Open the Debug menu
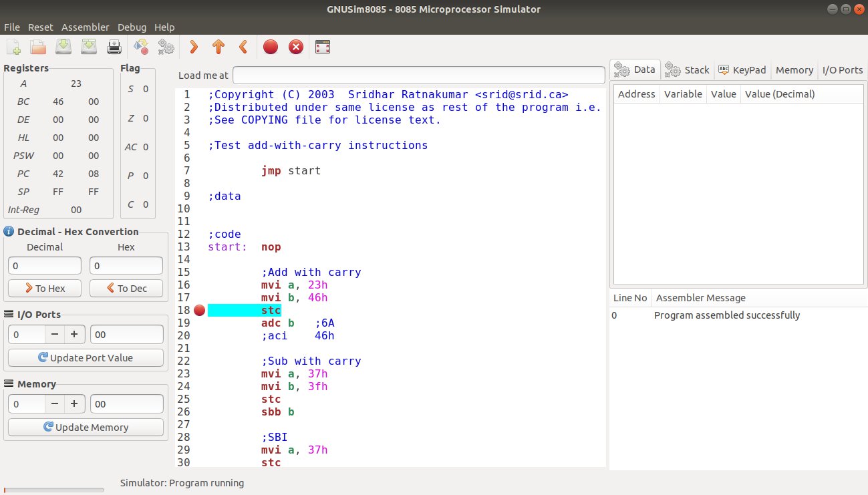 (132, 27)
